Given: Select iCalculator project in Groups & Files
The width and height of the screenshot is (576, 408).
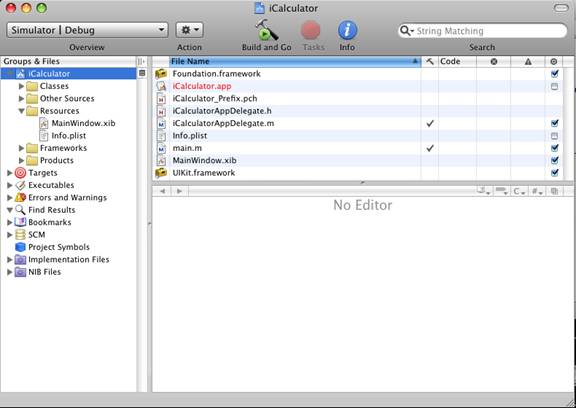Looking at the screenshot, I should [x=69, y=73].
